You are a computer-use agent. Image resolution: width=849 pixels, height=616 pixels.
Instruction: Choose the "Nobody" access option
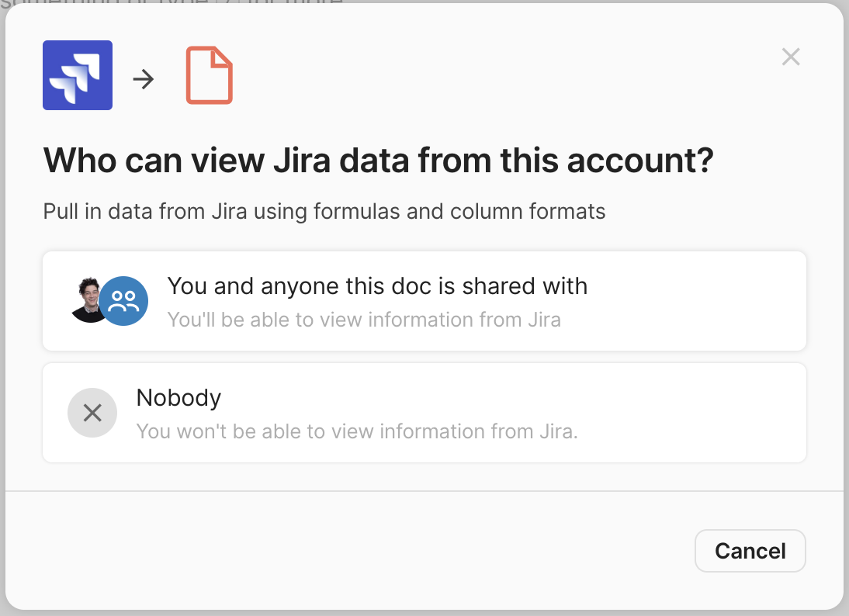pos(179,398)
